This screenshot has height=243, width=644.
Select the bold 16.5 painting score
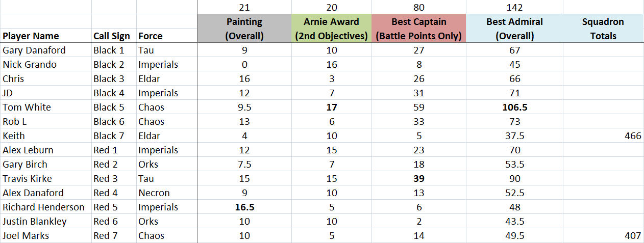pyautogui.click(x=244, y=207)
